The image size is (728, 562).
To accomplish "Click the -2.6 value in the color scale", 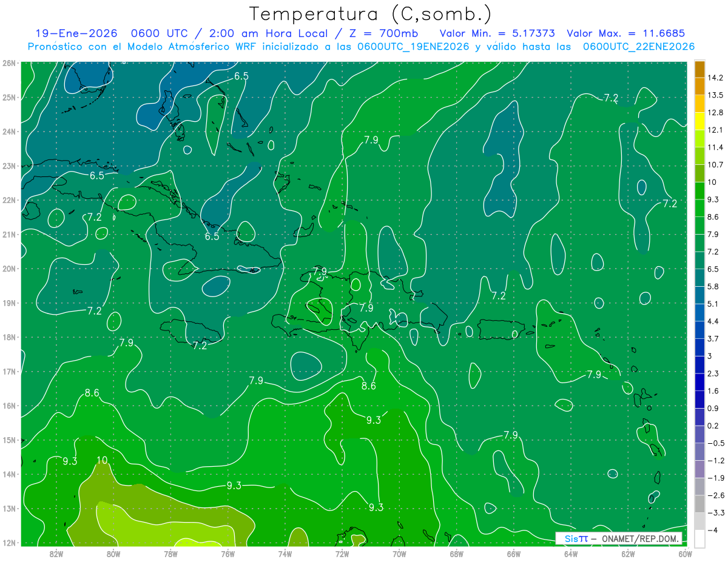I will pyautogui.click(x=715, y=495).
